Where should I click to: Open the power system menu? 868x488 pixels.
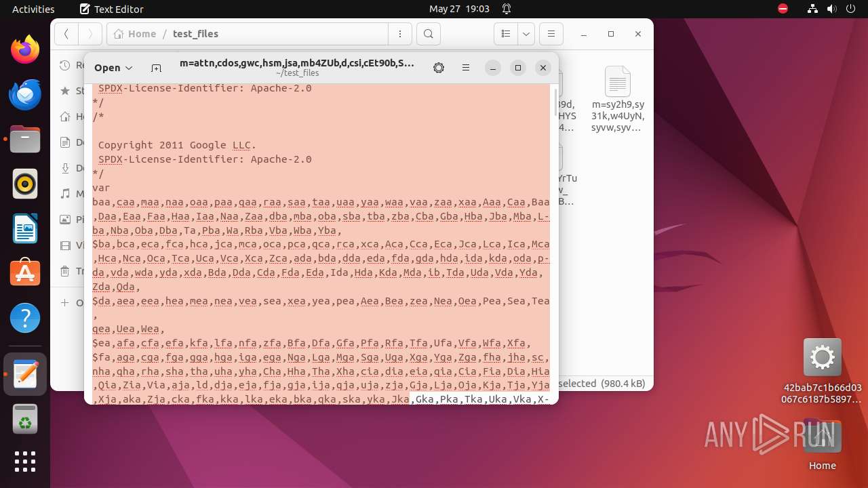pos(850,9)
